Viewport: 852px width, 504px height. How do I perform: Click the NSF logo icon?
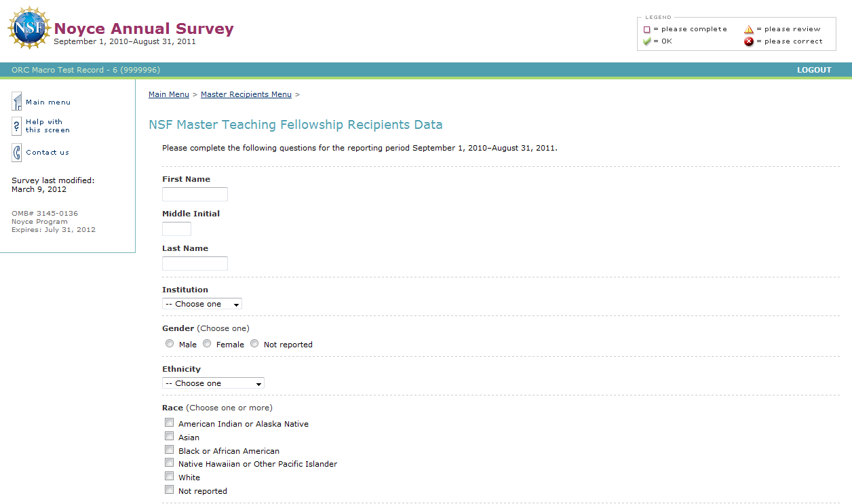[x=29, y=28]
